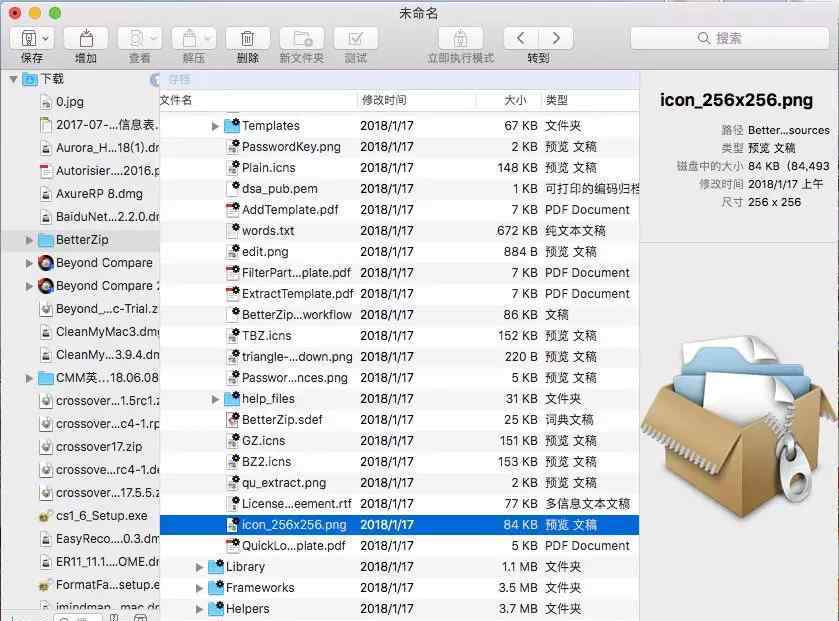Image resolution: width=839 pixels, height=621 pixels.
Task: Click the 下载 folder icon
Action: point(30,79)
